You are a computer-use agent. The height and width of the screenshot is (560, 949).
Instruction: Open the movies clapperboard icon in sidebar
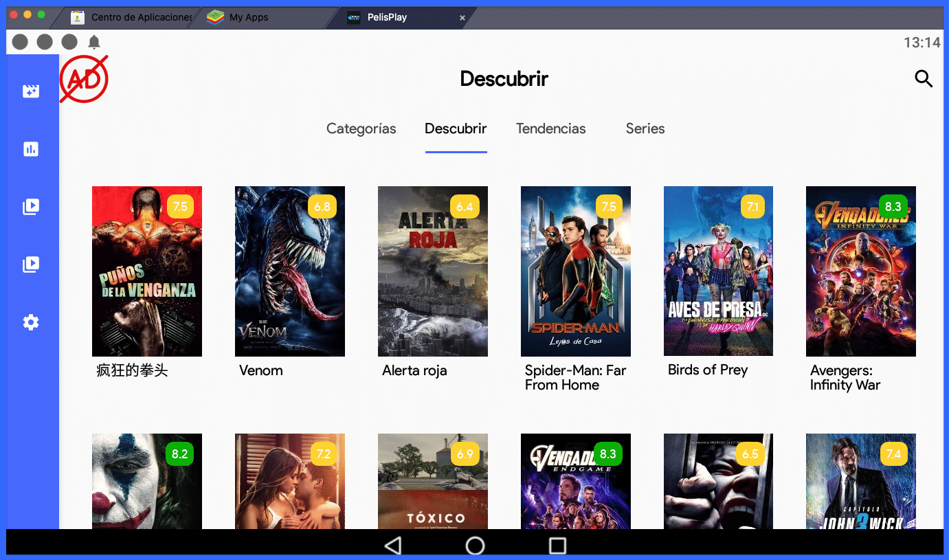click(x=31, y=91)
